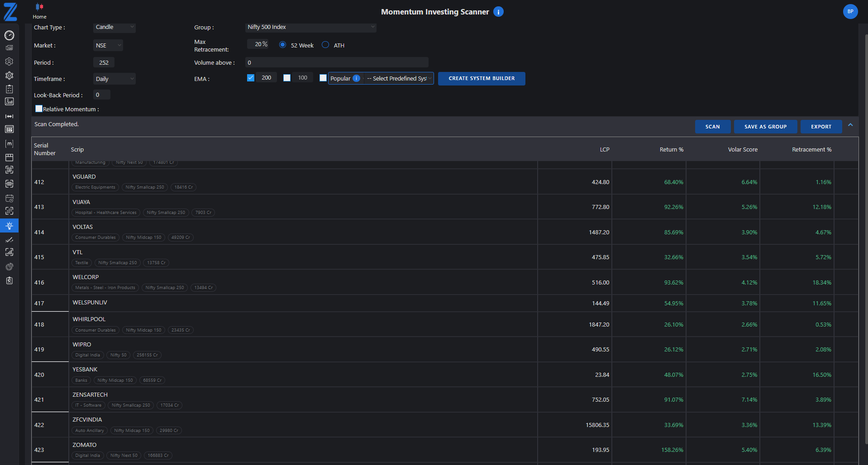Open the dotted grid scan sidebar icon
Screen dimensions: 868x465
[x=9, y=211]
